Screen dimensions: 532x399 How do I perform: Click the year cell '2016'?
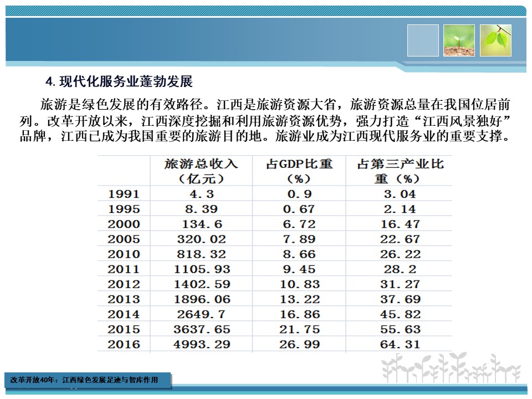coord(124,344)
